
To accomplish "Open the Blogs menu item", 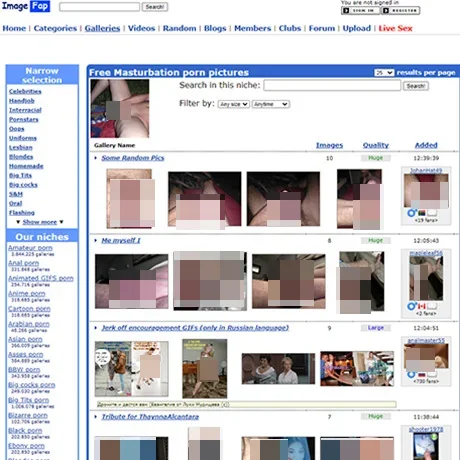I will [x=215, y=28].
